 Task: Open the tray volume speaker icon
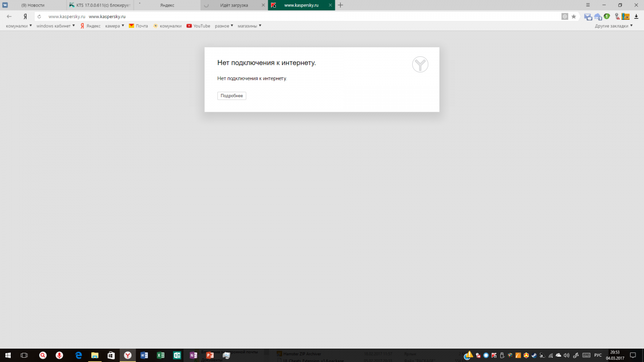pyautogui.click(x=566, y=355)
